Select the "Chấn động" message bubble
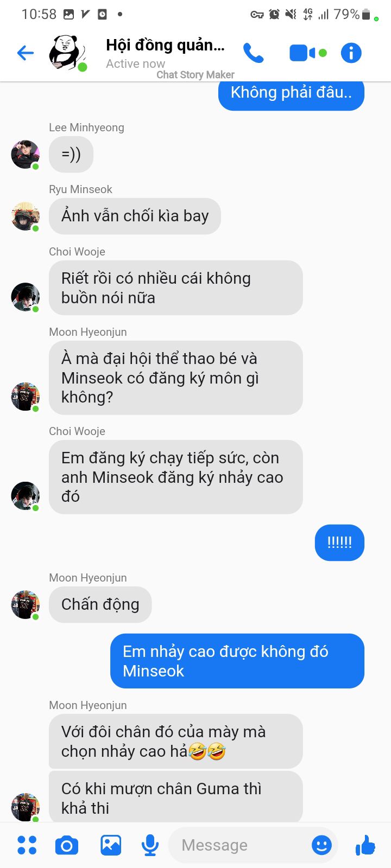The image size is (391, 868). (100, 604)
